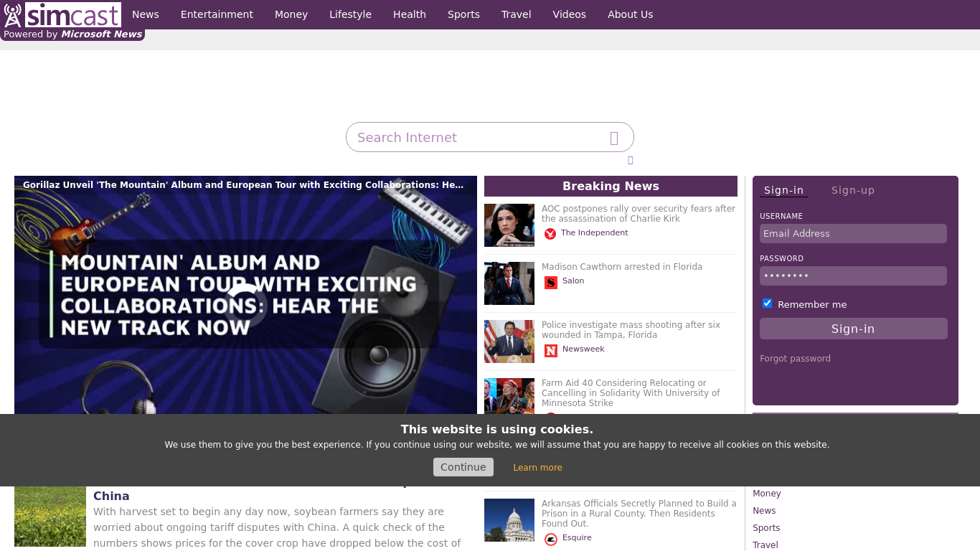Open the Travel category in sidebar
The height and width of the screenshot is (551, 980).
[x=765, y=545]
